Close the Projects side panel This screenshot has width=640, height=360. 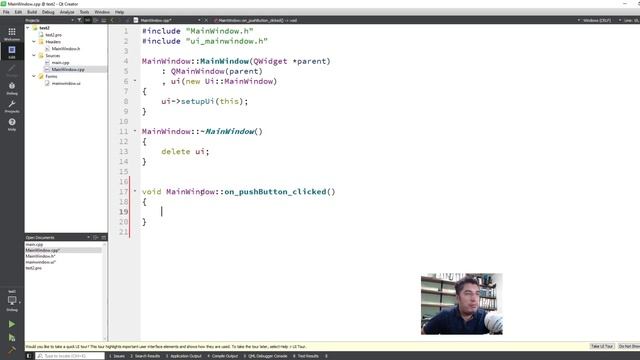[x=104, y=20]
